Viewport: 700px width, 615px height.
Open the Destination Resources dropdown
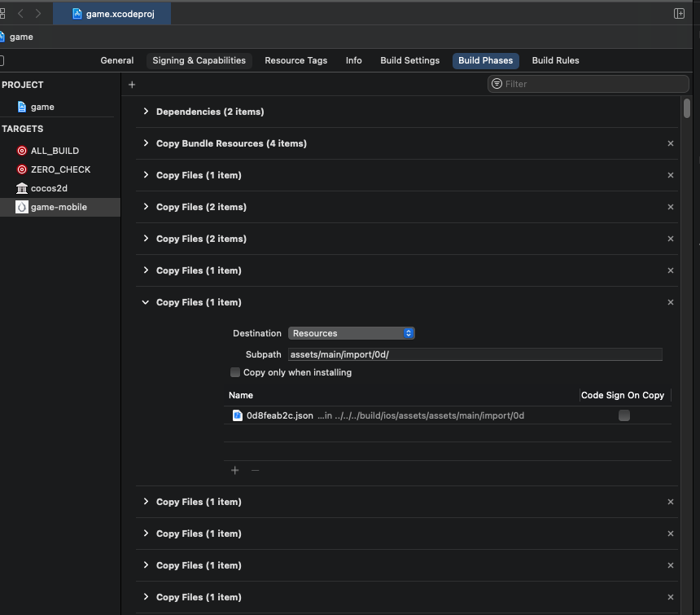pyautogui.click(x=352, y=333)
